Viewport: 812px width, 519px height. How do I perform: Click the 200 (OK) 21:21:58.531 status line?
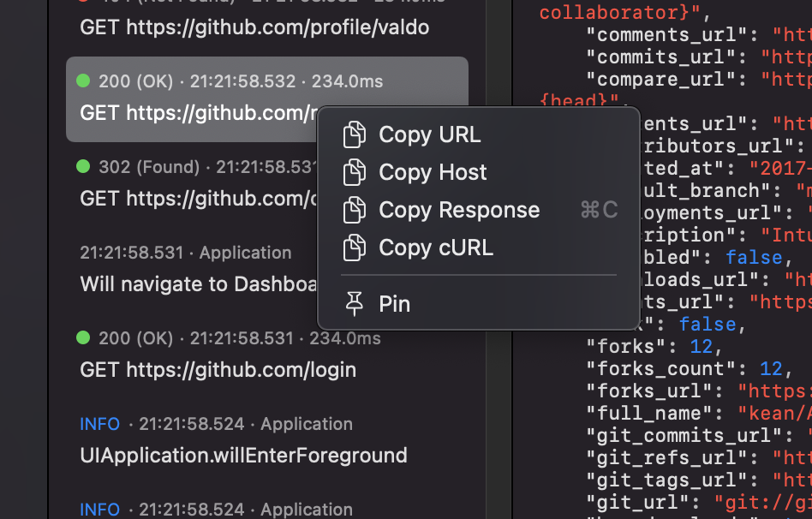229,338
